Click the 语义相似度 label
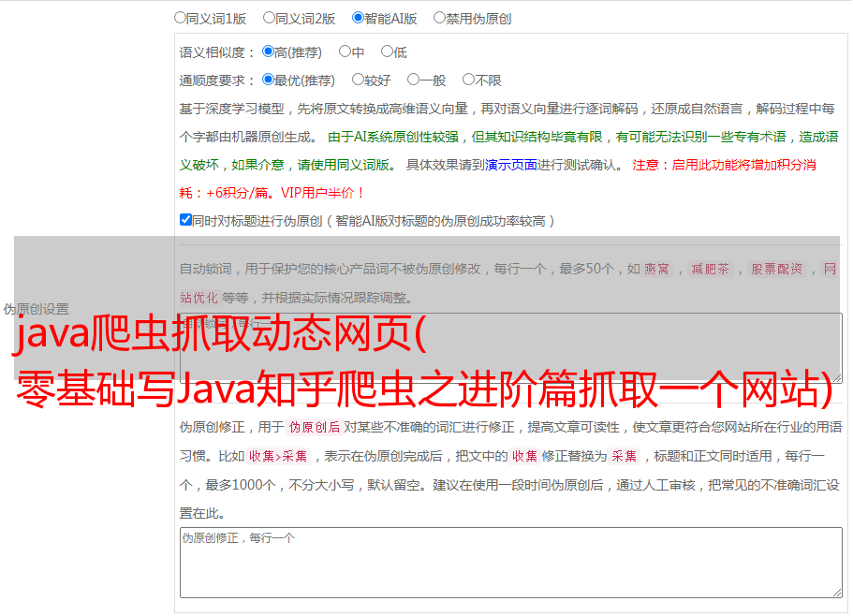 tap(217, 52)
